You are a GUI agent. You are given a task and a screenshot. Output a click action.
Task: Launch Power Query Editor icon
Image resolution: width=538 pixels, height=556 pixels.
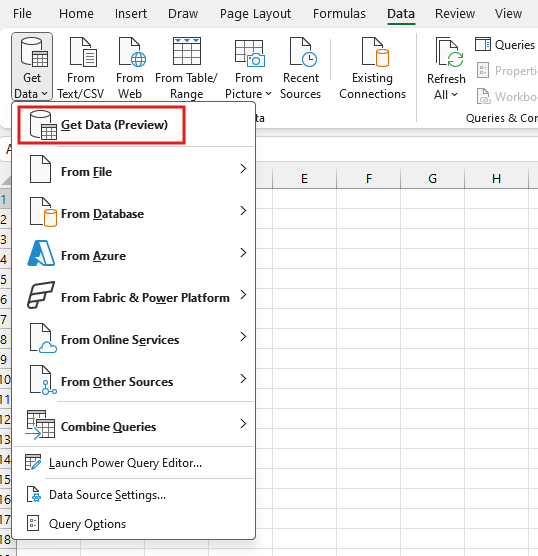click(33, 462)
